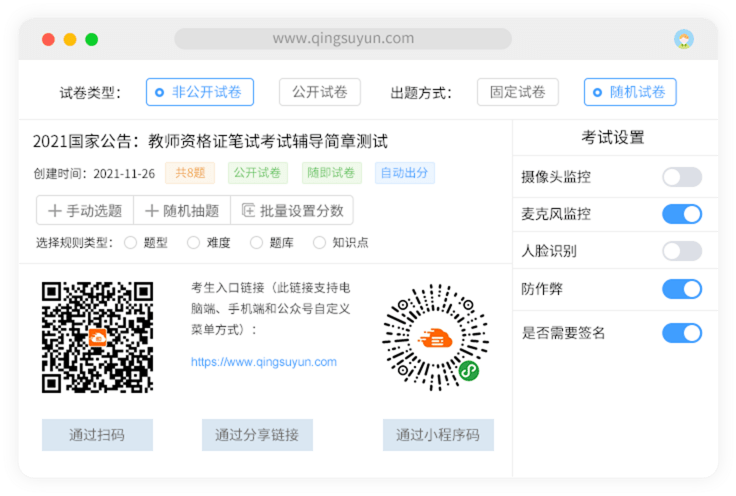Click the 通过扫码 button
Viewport: 736px width, 496px height.
click(97, 435)
